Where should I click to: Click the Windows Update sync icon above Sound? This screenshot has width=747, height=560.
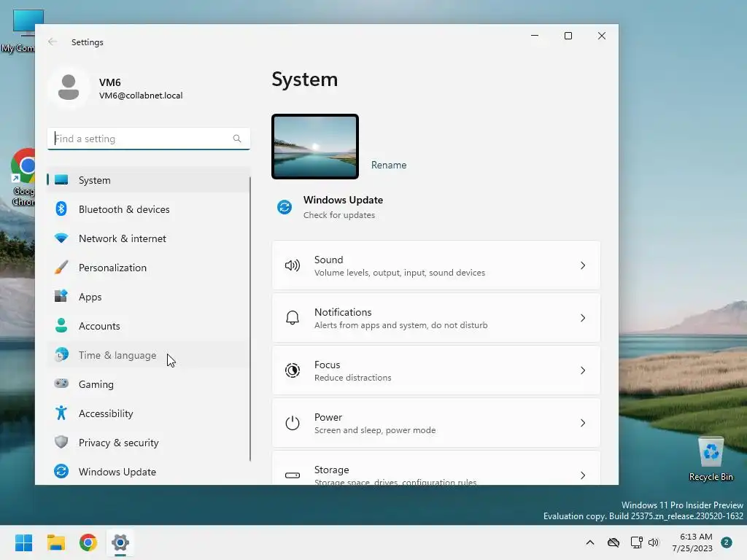(x=285, y=207)
